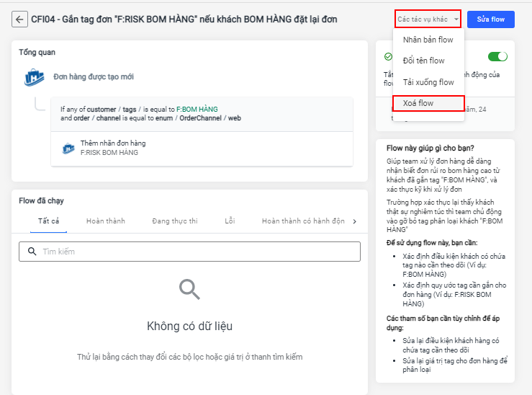
Task: Open the "Các tác vụ khác" dropdown
Action: click(428, 19)
